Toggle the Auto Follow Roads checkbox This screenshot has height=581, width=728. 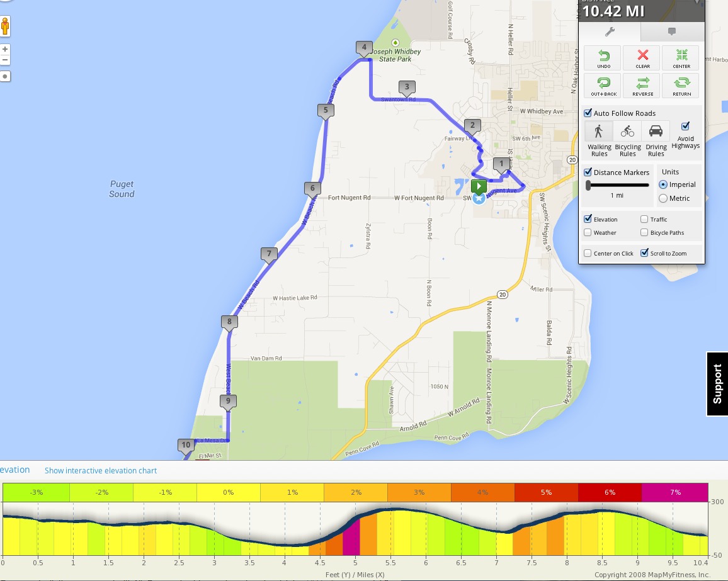[588, 113]
